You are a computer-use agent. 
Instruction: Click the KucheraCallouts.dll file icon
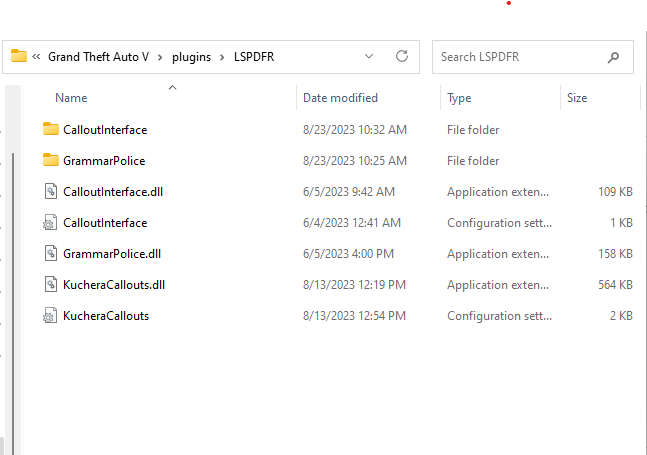(x=52, y=285)
